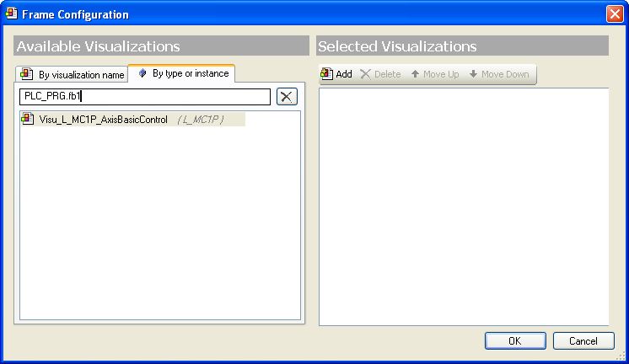Click the Selected Visualizations header

click(x=462, y=46)
